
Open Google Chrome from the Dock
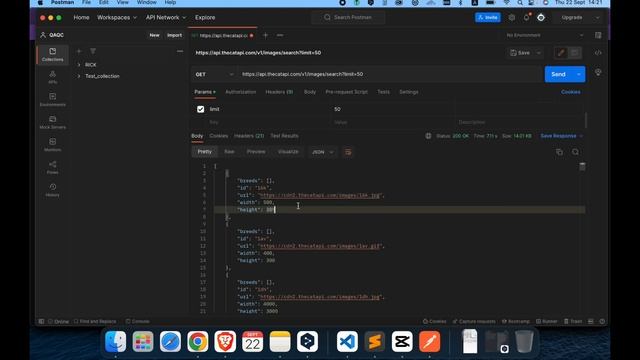coord(198,341)
